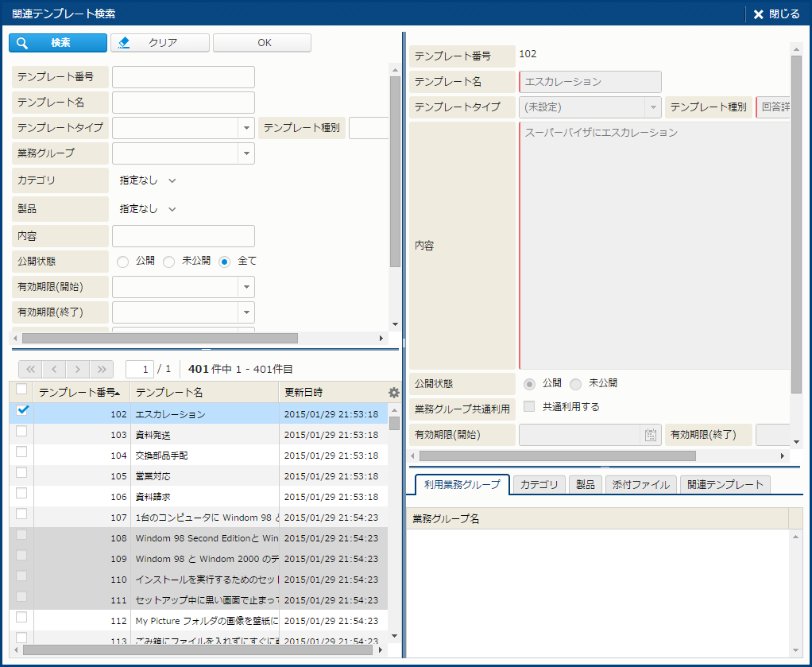Image resolution: width=812 pixels, height=667 pixels.
Task: Click the gear settings icon in grid header
Action: coord(394,393)
